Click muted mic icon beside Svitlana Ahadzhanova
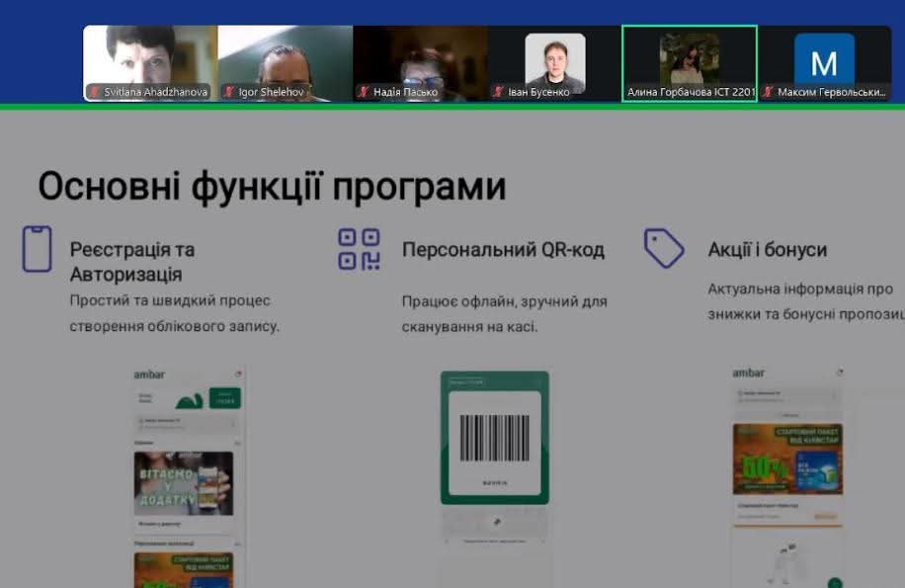This screenshot has height=588, width=905. tap(94, 92)
